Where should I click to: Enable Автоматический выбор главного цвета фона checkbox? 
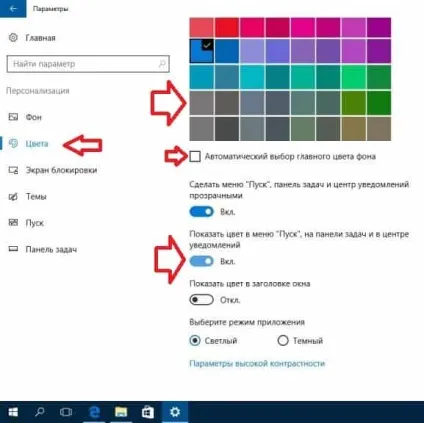tap(195, 156)
